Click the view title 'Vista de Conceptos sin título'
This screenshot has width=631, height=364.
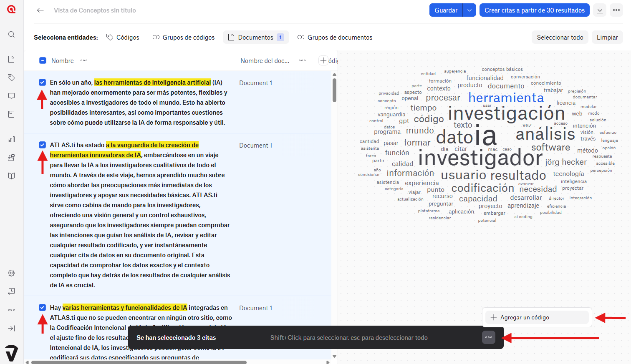click(95, 10)
